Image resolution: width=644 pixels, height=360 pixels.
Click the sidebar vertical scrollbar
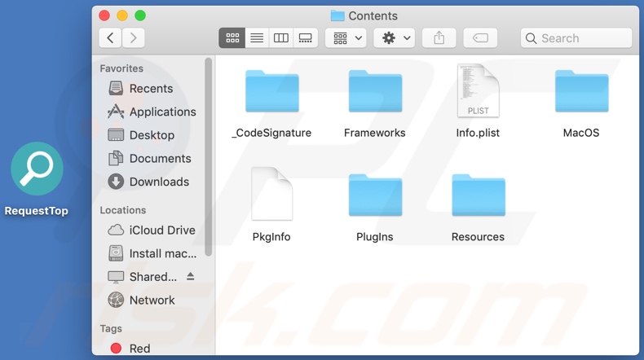click(208, 157)
